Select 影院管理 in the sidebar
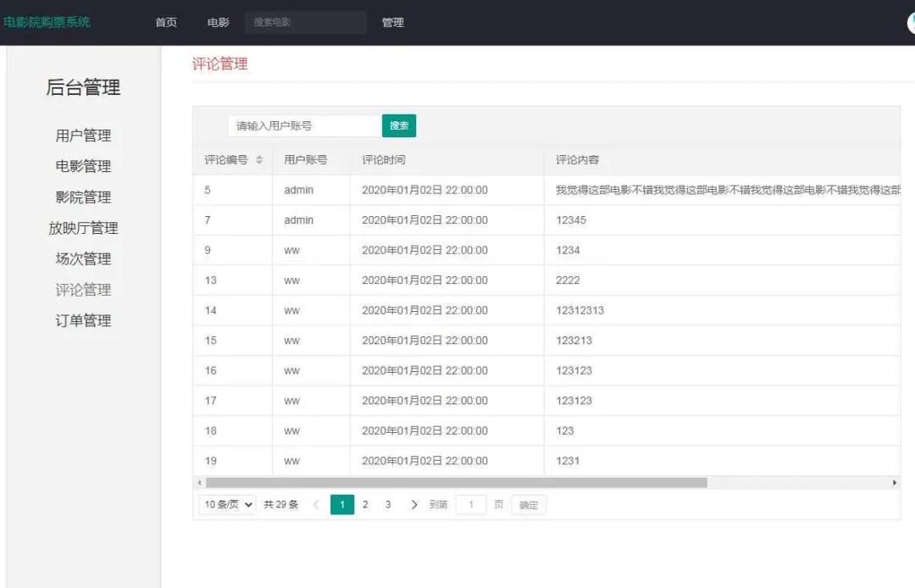The width and height of the screenshot is (915, 588). (82, 197)
